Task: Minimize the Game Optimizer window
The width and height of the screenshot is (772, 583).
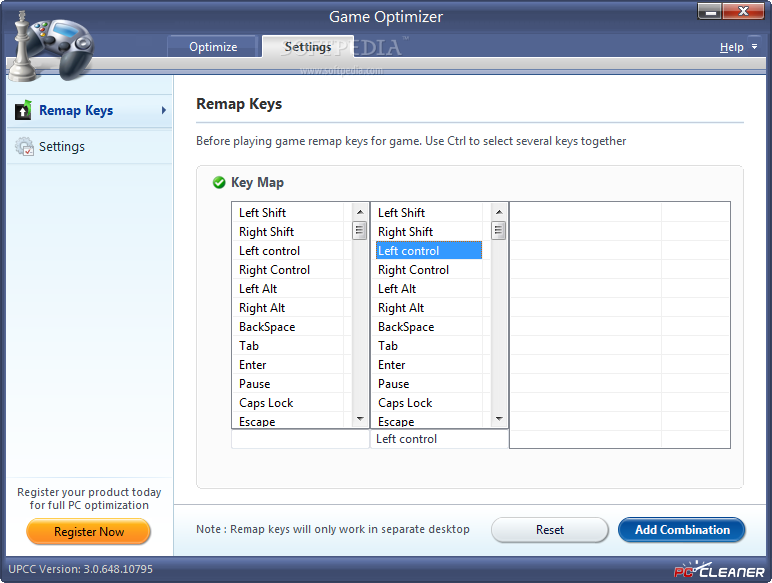Action: pos(710,11)
